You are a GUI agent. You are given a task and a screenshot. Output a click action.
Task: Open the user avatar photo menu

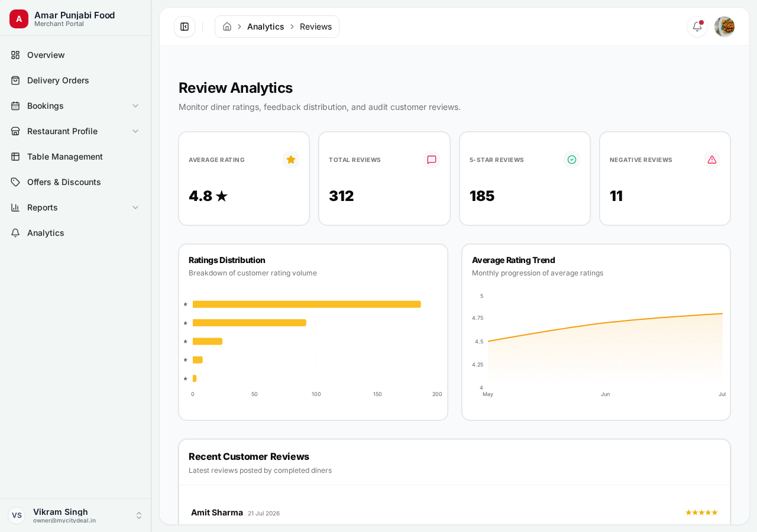click(724, 27)
